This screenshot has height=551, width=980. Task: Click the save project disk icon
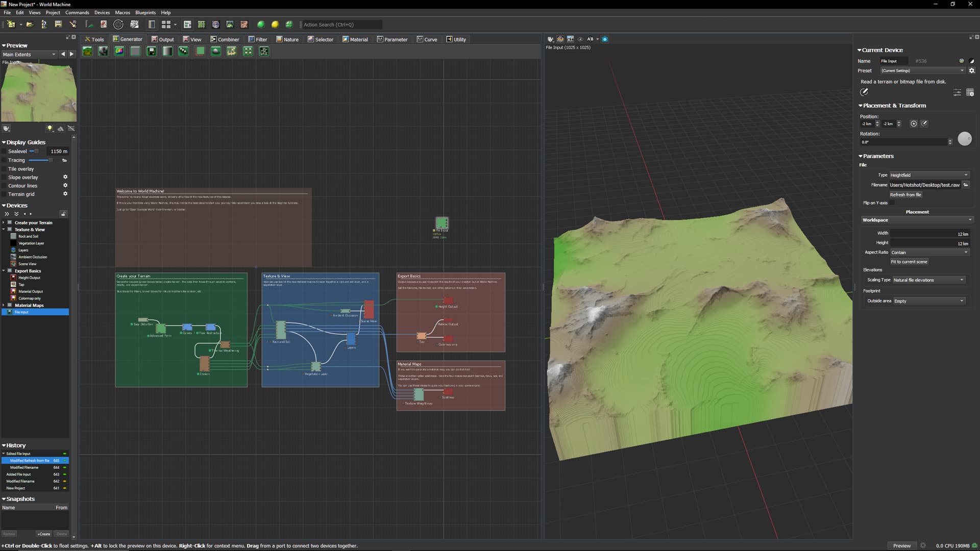(58, 24)
